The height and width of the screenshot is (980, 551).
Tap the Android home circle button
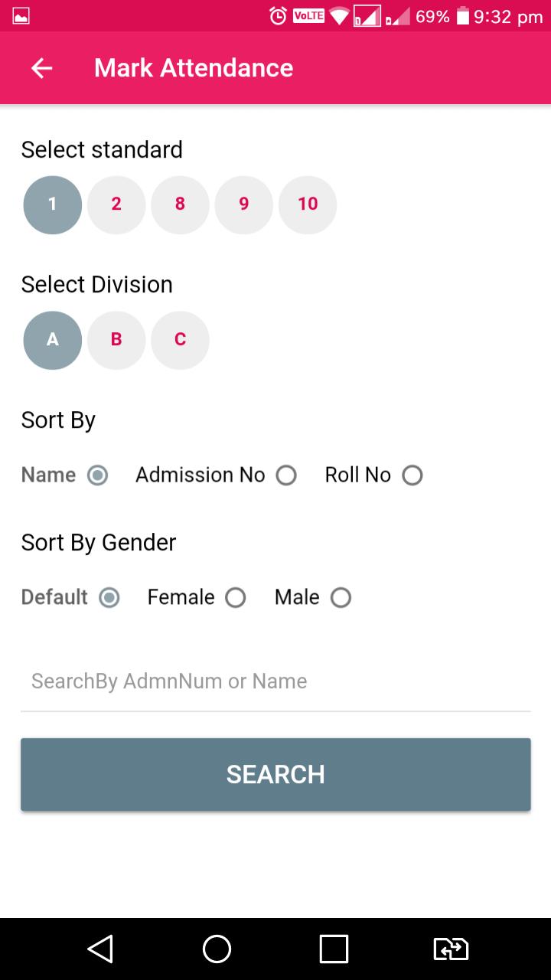(217, 949)
